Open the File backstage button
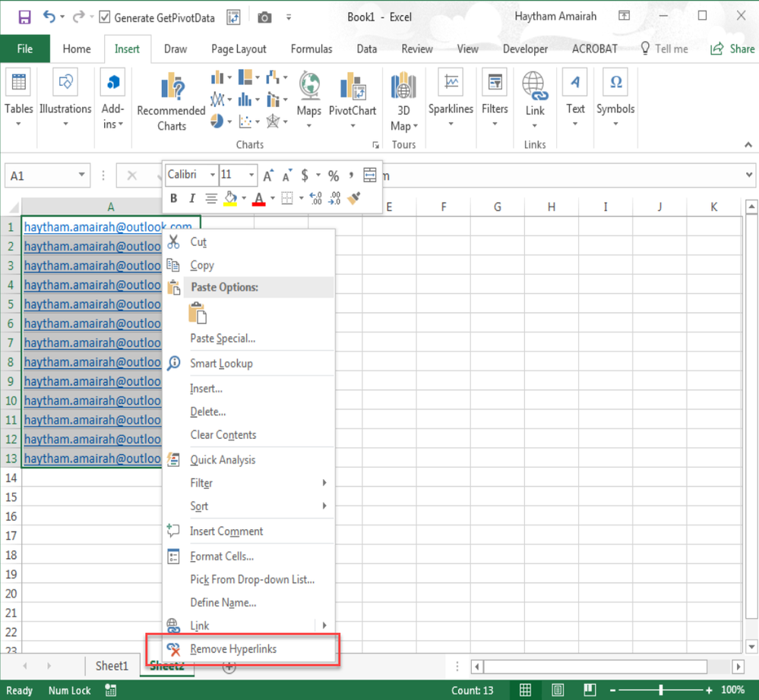 click(x=24, y=49)
